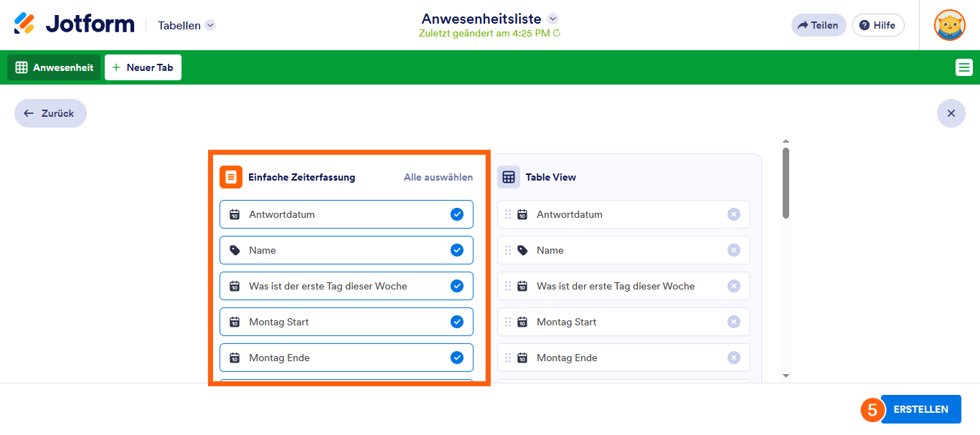Remove Was ist der erste Tag from Table View

[733, 286]
